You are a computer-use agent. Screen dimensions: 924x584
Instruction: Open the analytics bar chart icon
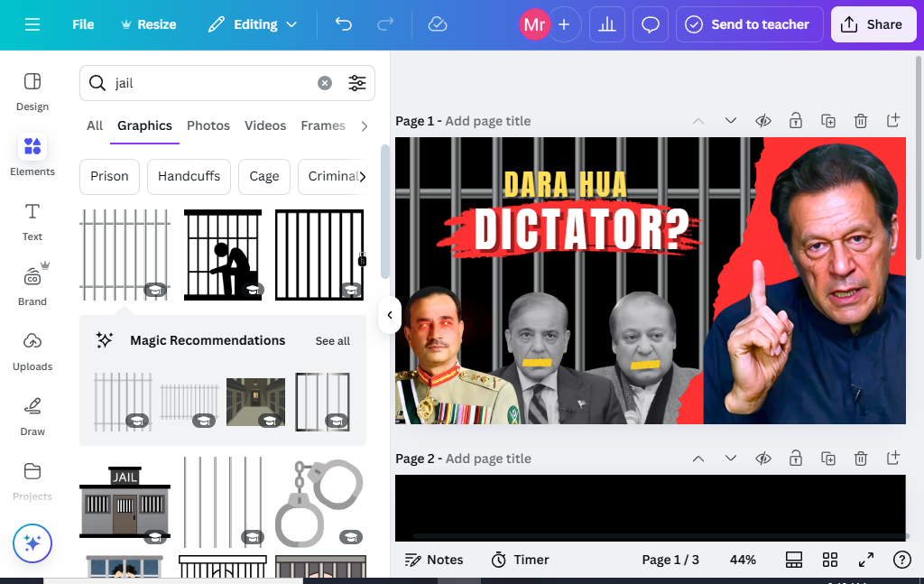point(607,24)
